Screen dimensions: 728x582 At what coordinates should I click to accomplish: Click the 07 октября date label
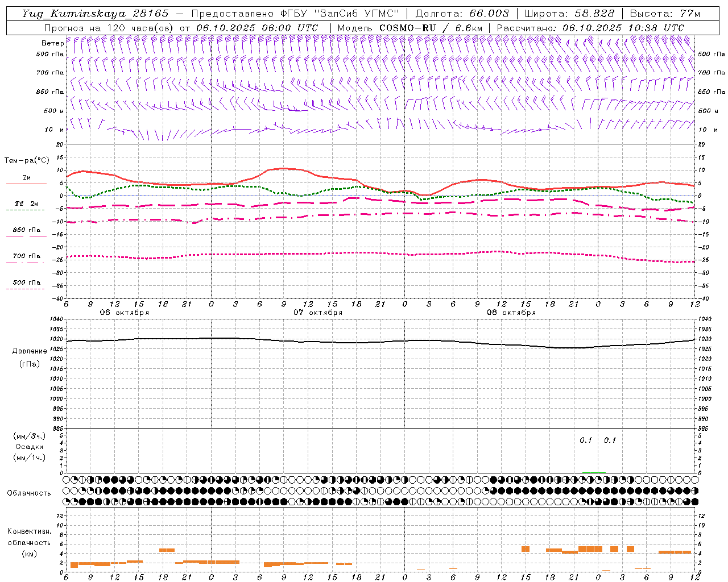coord(318,312)
